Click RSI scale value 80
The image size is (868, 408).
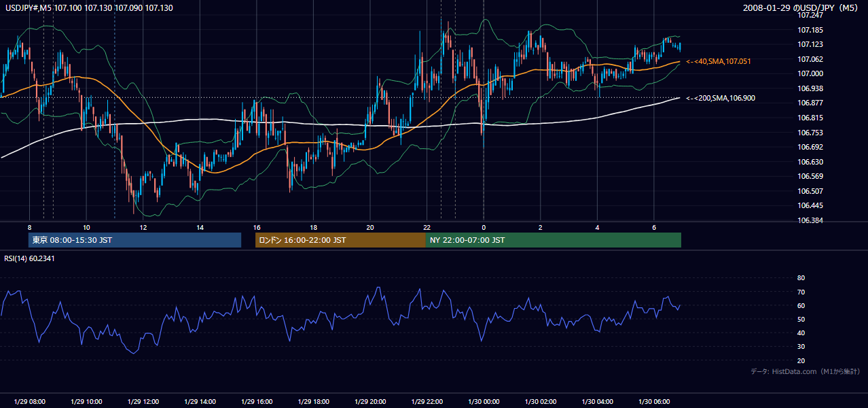click(x=801, y=278)
